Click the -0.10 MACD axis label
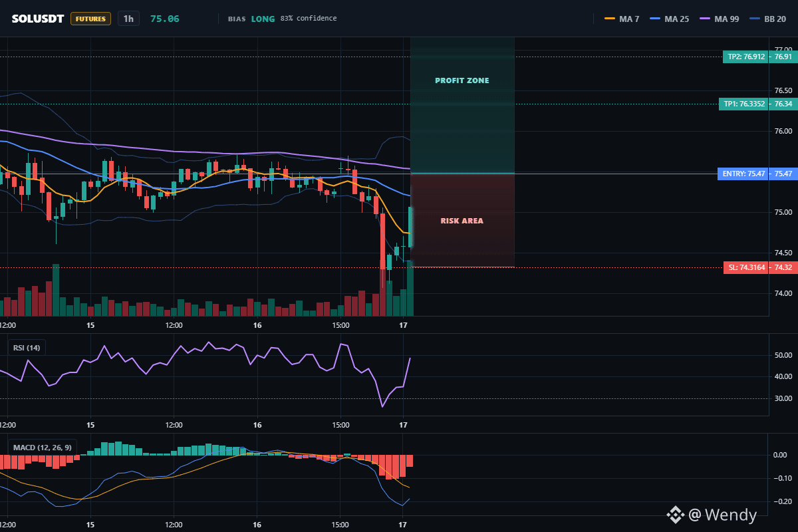 click(783, 478)
